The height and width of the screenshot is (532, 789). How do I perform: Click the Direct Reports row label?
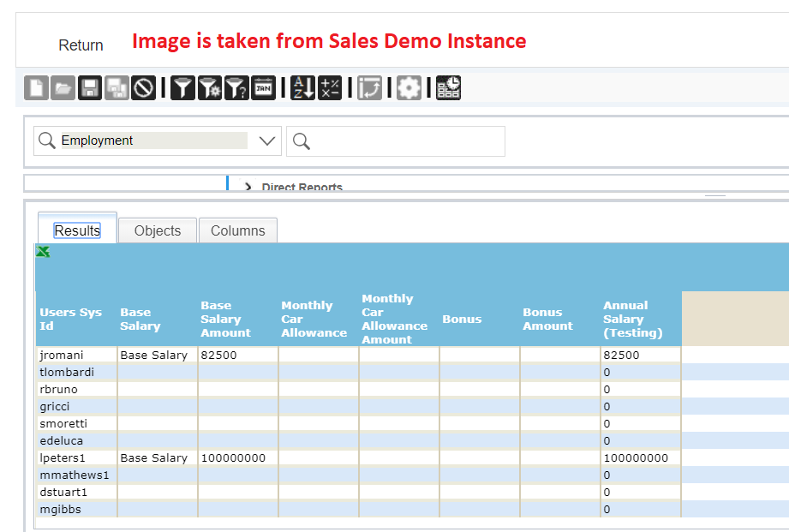click(302, 187)
